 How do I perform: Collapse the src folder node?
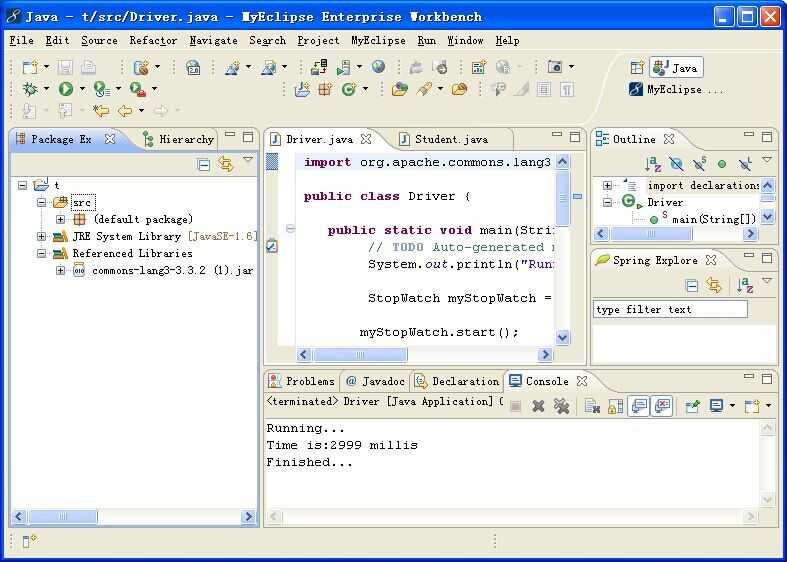[x=42, y=202]
